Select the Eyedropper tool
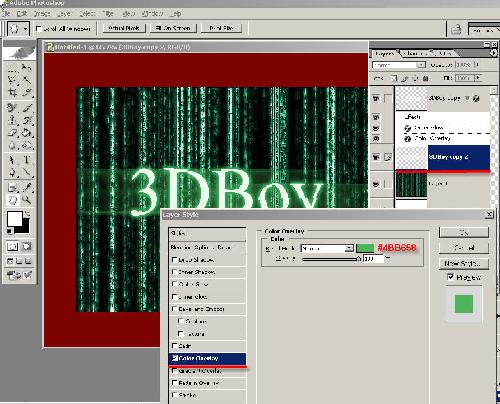Screen dimensions: 500x404 27,187
